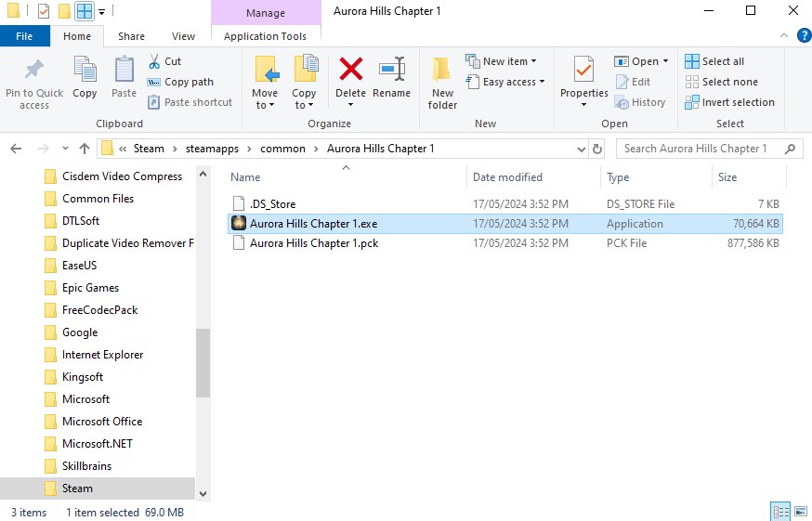Create a New folder
This screenshot has width=812, height=521.
[442, 83]
